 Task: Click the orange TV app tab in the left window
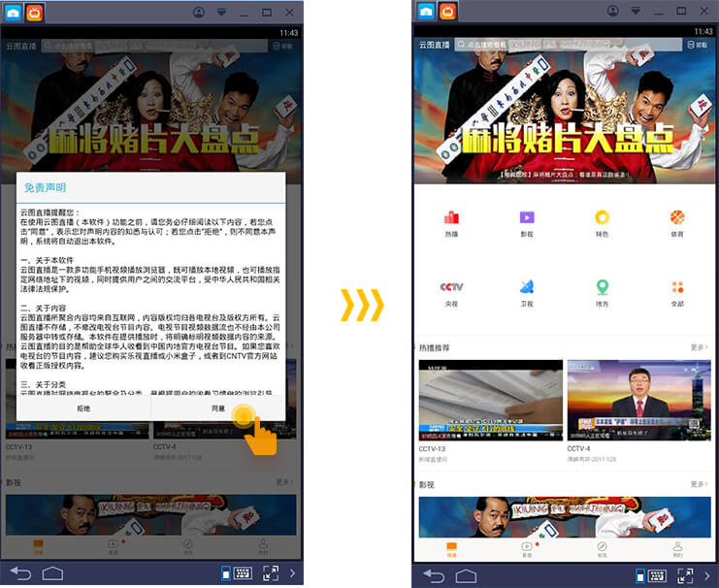35,13
